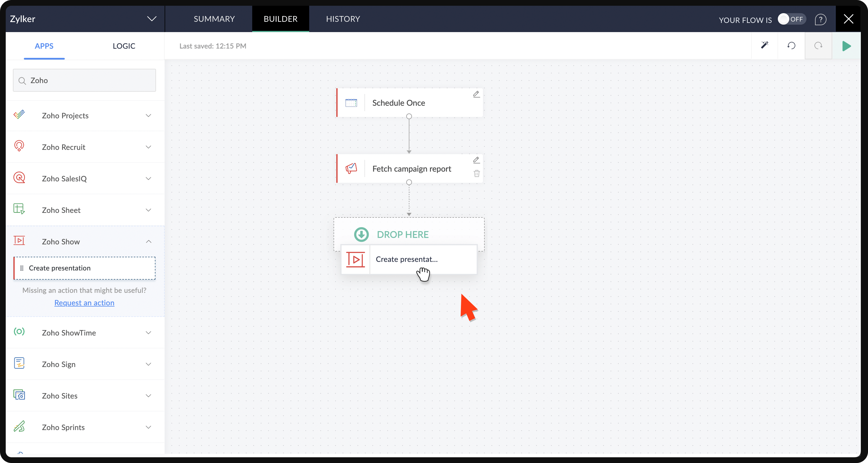Switch to the SUMMARY tab
Viewport: 868px width, 463px height.
214,19
